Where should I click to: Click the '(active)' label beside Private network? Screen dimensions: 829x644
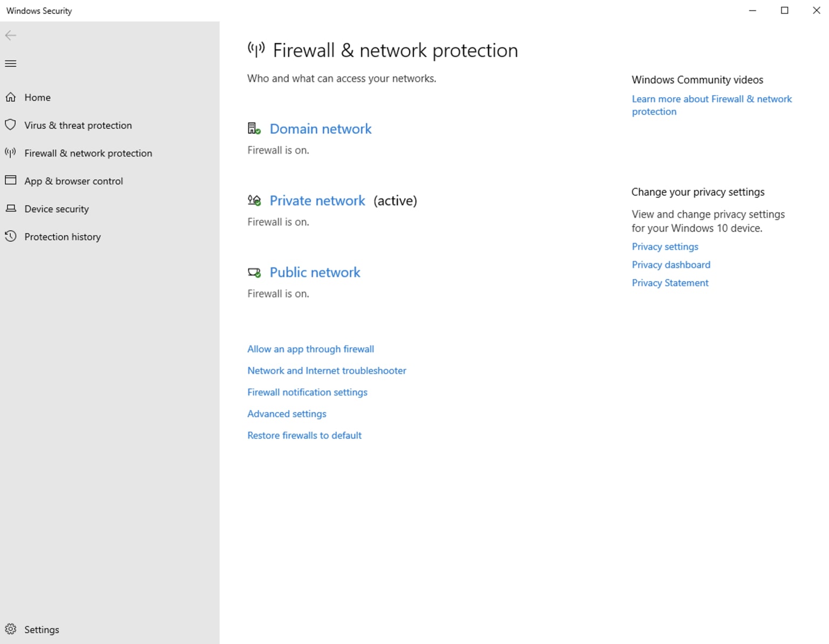coord(395,201)
